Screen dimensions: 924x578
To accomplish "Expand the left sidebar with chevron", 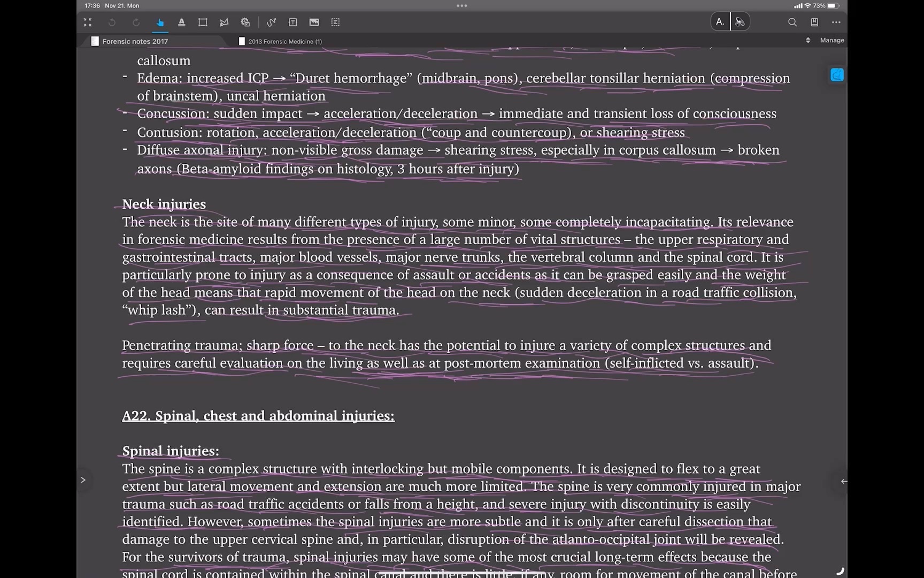I will (83, 480).
